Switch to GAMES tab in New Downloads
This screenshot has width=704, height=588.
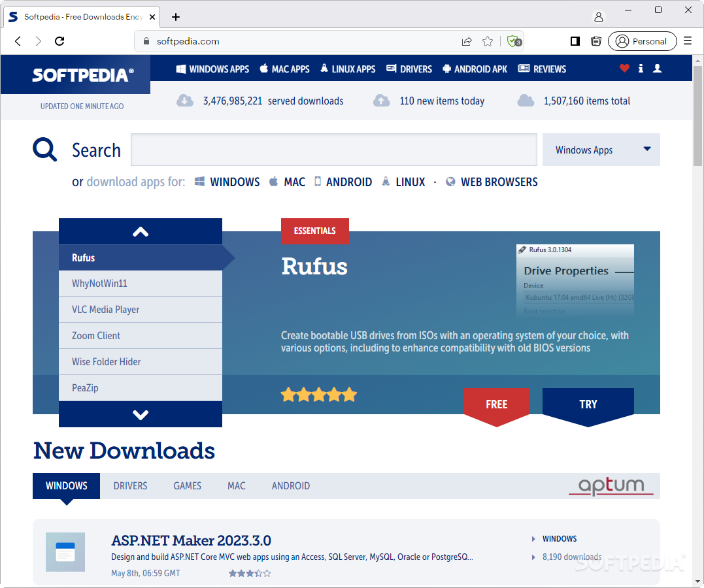(x=187, y=486)
